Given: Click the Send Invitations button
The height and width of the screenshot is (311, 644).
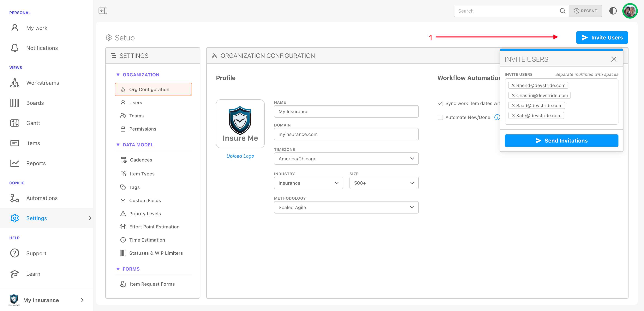Looking at the screenshot, I should [561, 141].
